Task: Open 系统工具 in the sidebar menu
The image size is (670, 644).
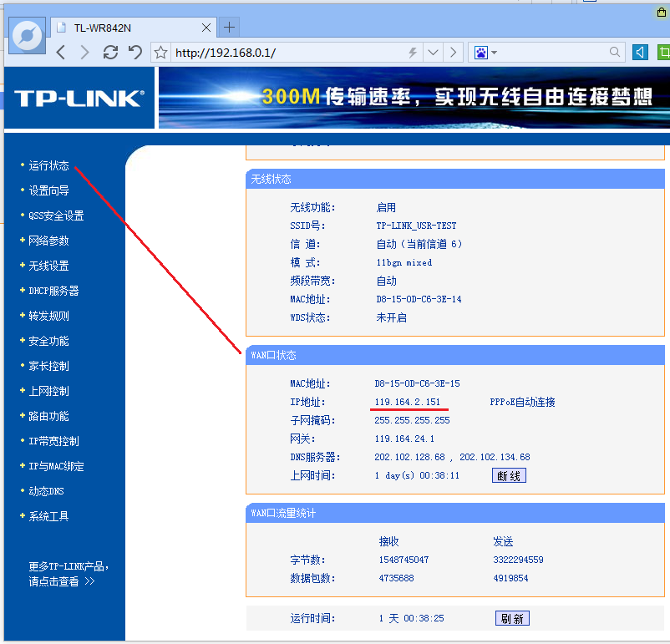Action: [48, 515]
